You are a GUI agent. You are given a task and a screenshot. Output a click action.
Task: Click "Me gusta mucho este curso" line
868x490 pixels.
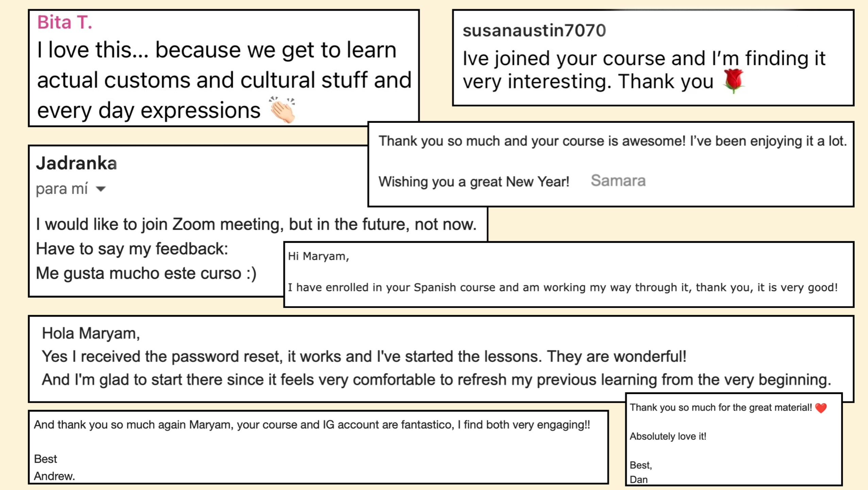[146, 273]
